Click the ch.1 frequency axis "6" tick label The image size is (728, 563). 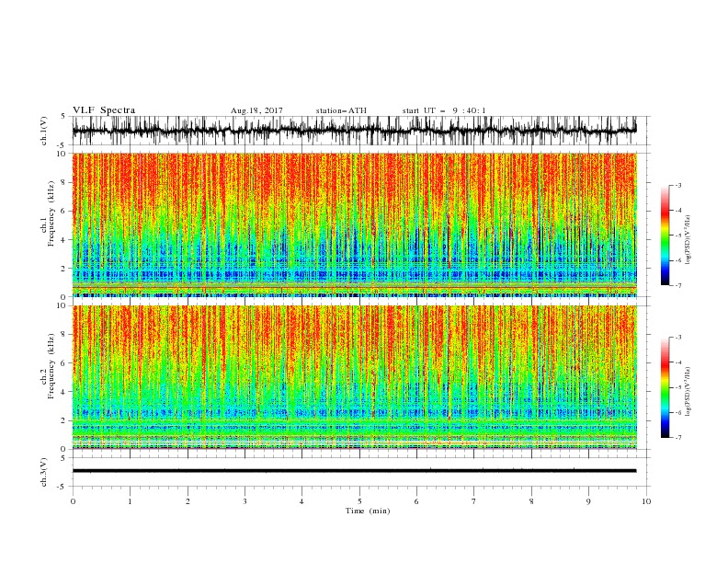pos(63,212)
